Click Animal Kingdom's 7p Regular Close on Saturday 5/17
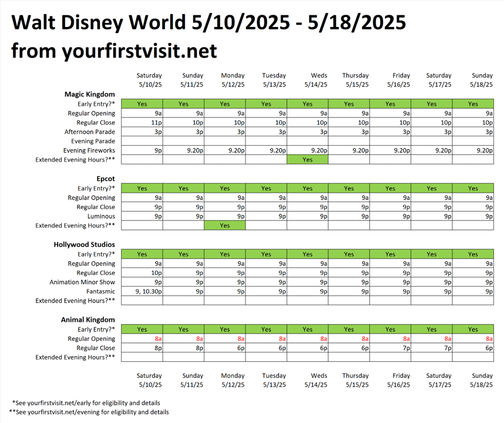 point(432,348)
